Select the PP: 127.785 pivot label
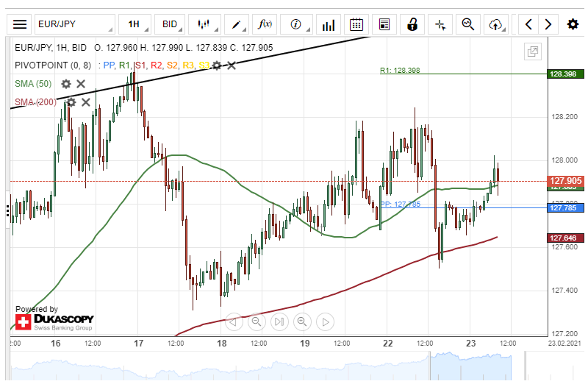 coord(400,205)
